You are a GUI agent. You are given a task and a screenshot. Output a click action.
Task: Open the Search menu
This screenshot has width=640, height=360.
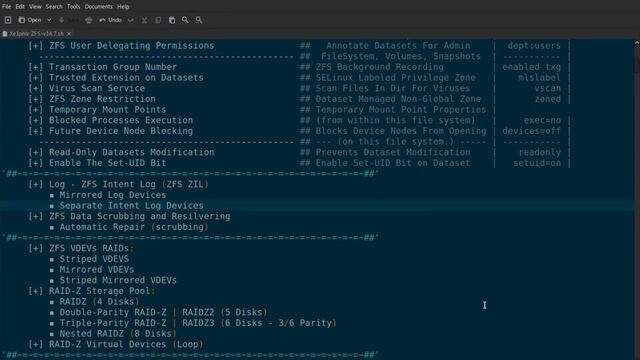pyautogui.click(x=54, y=7)
